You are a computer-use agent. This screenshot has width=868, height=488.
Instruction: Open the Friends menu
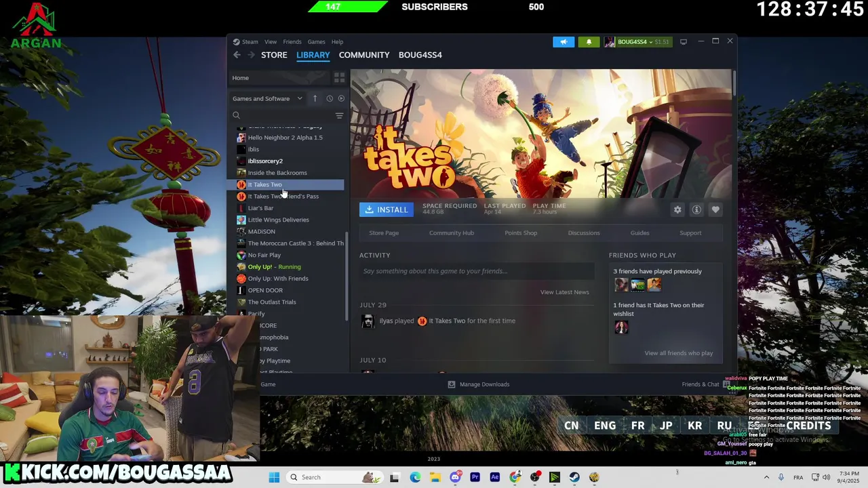292,41
